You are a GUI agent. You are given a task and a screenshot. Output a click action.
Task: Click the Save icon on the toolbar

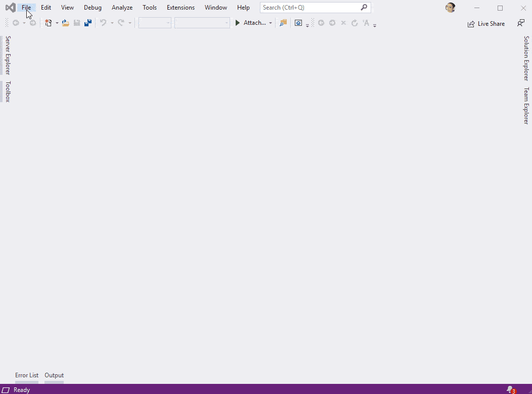click(x=77, y=23)
